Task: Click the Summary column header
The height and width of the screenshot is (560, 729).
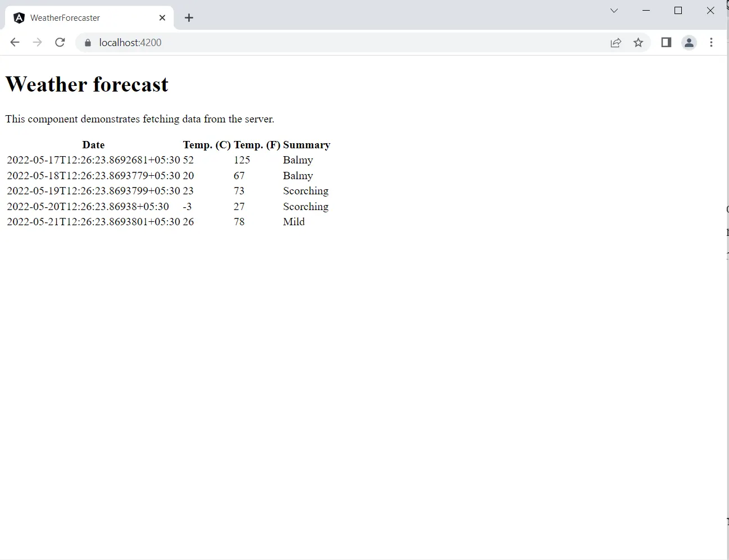Action: [307, 145]
